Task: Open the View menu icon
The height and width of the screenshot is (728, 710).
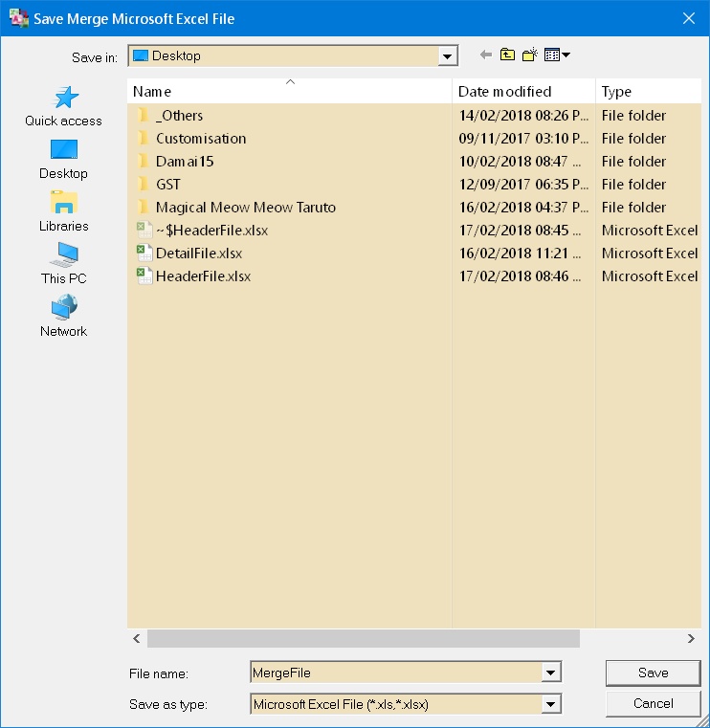Action: (x=557, y=55)
